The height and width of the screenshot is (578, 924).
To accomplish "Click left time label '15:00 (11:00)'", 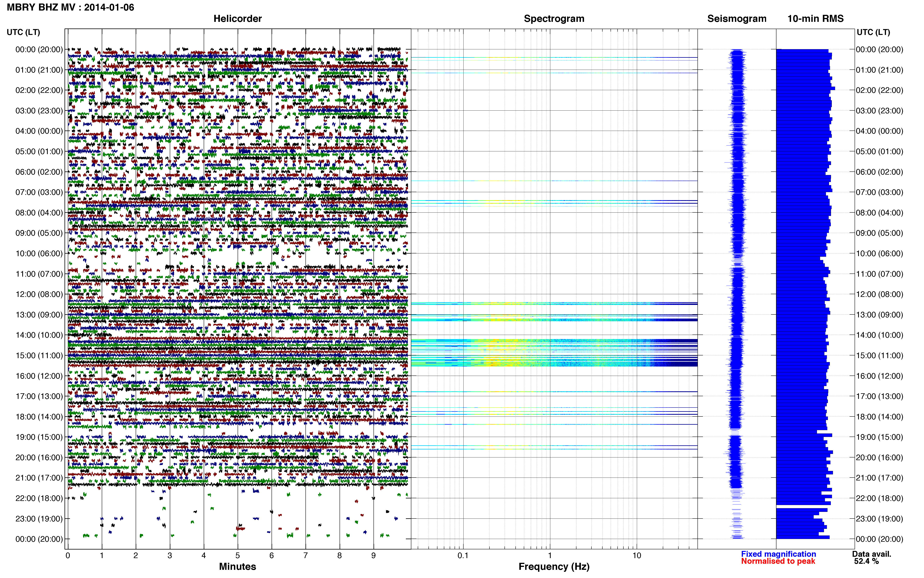I will pos(39,355).
